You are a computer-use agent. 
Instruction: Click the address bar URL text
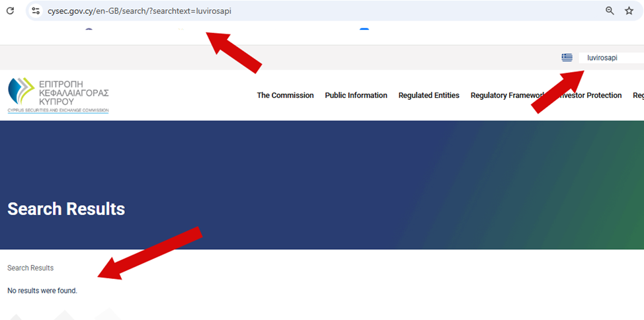pos(140,11)
